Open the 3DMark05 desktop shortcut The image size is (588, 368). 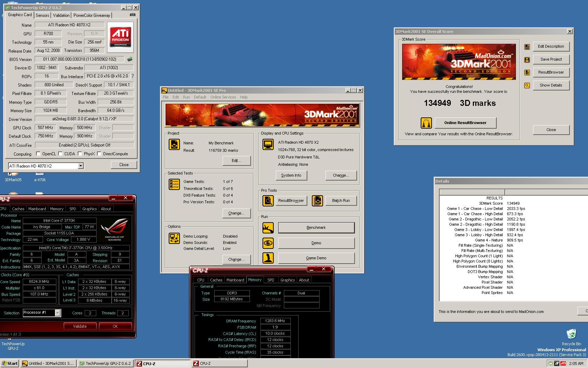click(13, 177)
